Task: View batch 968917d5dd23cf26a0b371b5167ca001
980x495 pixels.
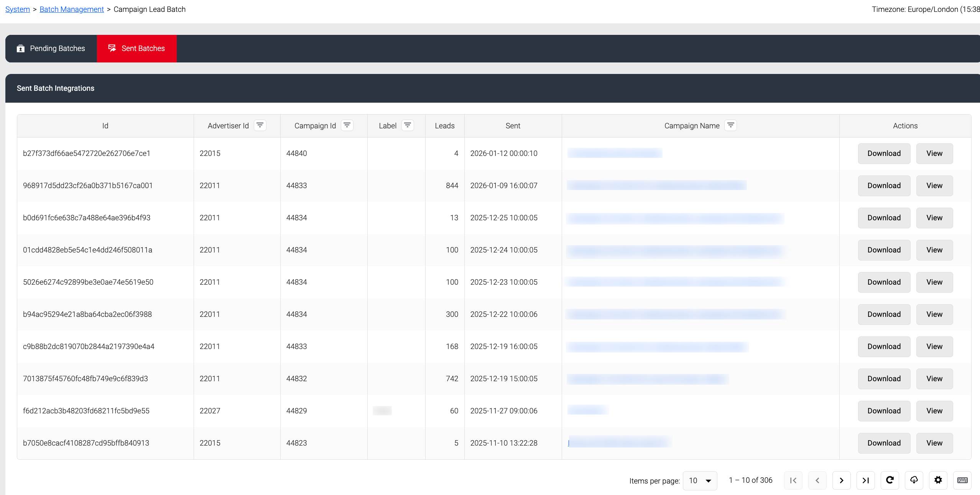Action: point(934,186)
